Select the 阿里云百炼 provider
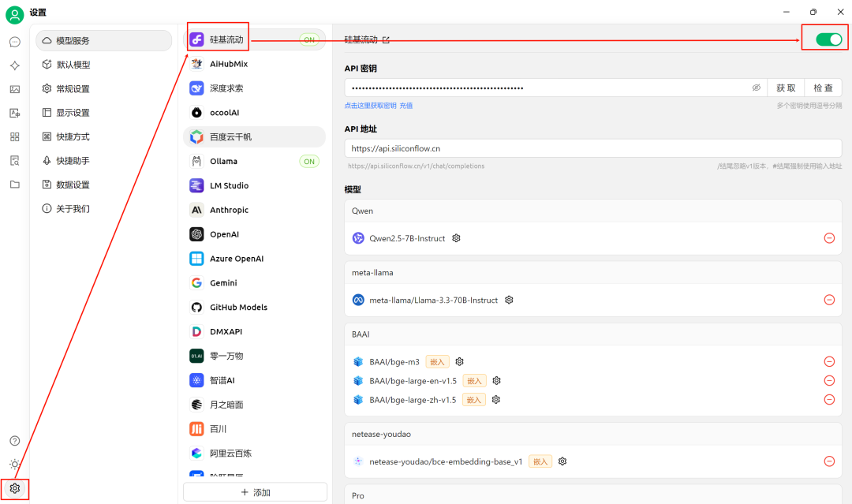This screenshot has width=852, height=504. pyautogui.click(x=254, y=453)
